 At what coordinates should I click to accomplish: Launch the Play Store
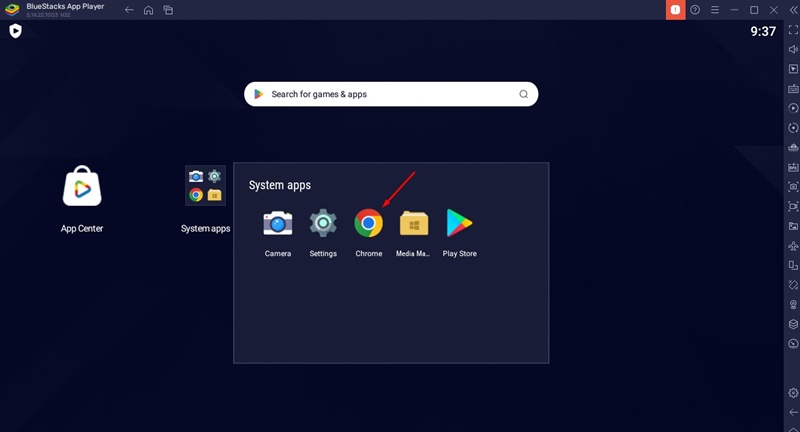459,223
